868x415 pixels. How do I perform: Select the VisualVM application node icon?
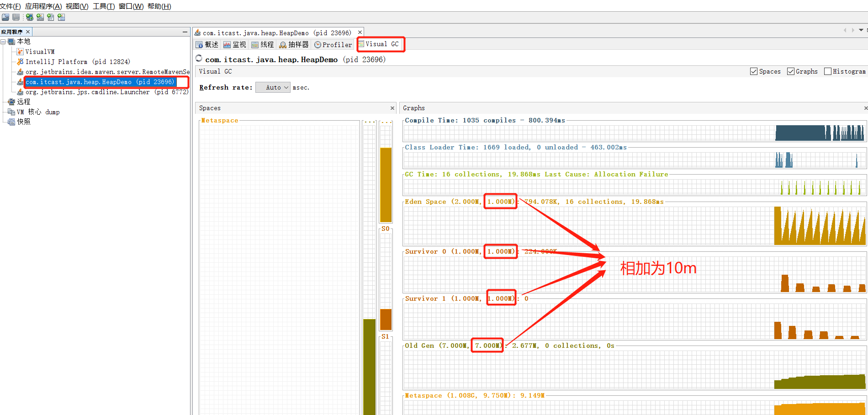tap(20, 52)
